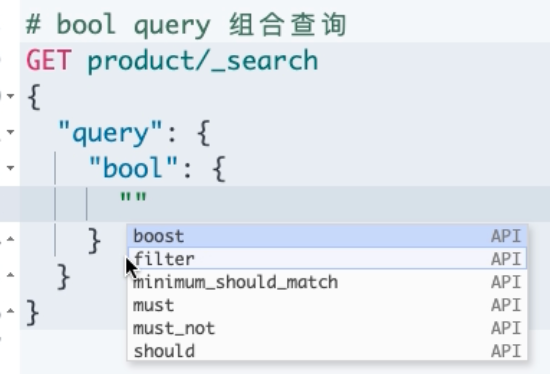Click the closing brace of the bool block
The image size is (550, 374).
[x=94, y=240]
